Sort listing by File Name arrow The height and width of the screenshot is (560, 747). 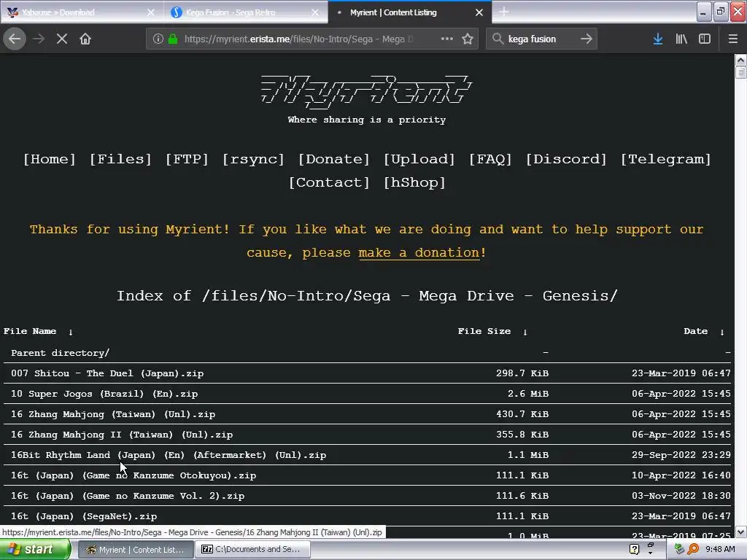71,332
